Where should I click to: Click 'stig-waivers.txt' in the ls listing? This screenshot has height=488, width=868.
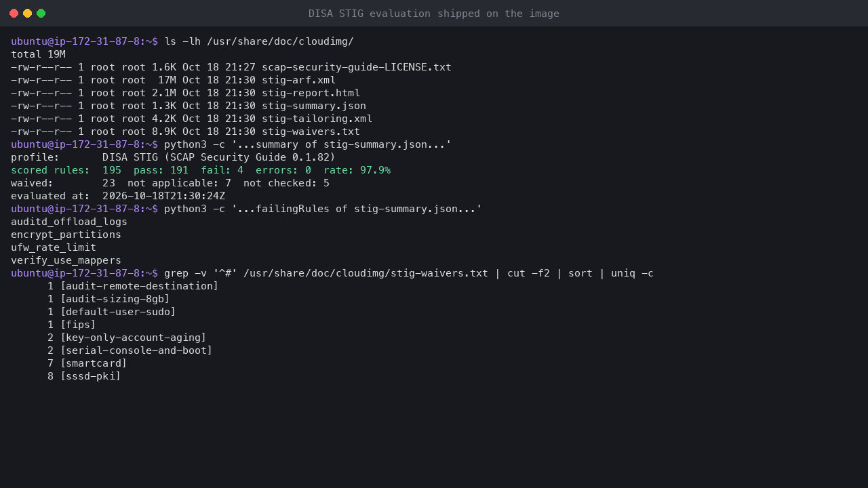point(311,131)
